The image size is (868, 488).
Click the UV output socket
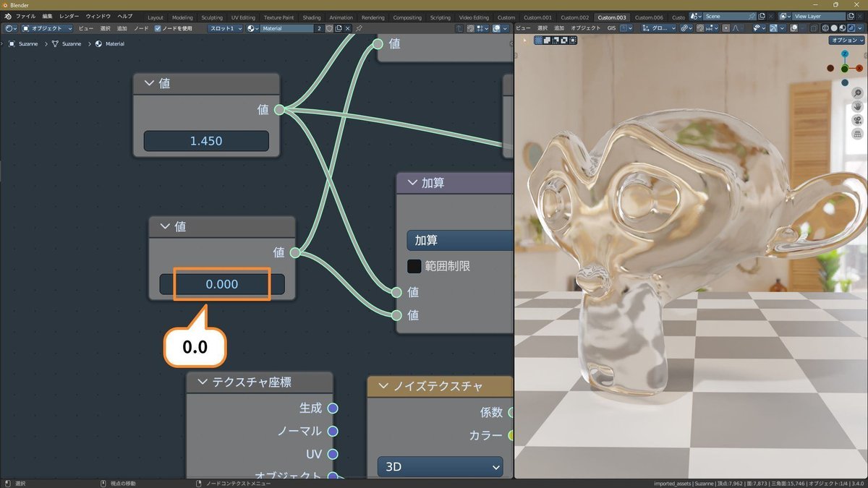(333, 454)
